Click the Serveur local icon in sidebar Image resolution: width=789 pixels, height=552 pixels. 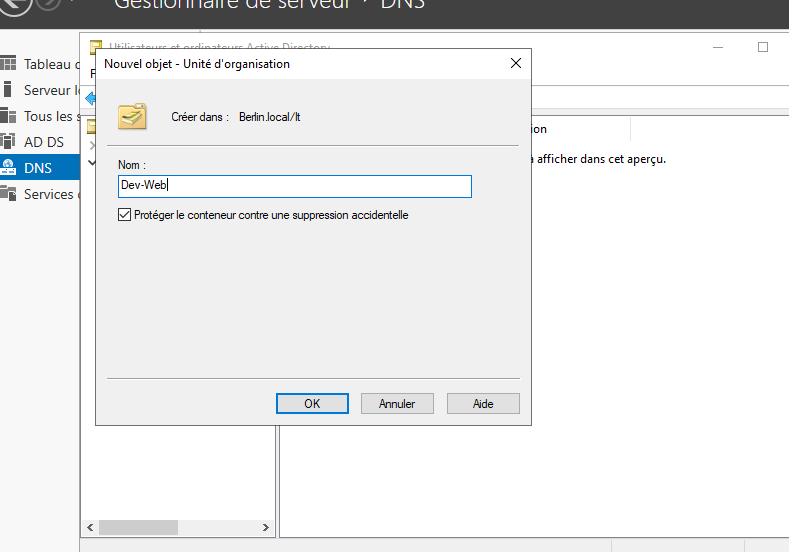[9, 90]
